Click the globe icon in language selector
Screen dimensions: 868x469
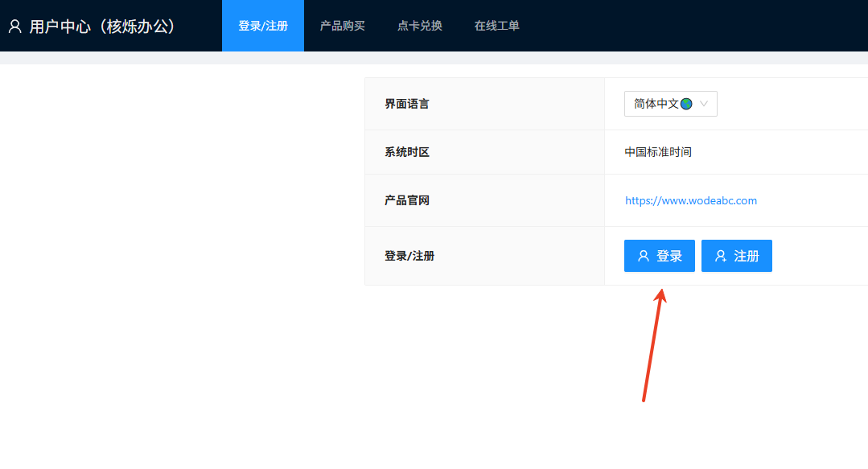point(686,104)
